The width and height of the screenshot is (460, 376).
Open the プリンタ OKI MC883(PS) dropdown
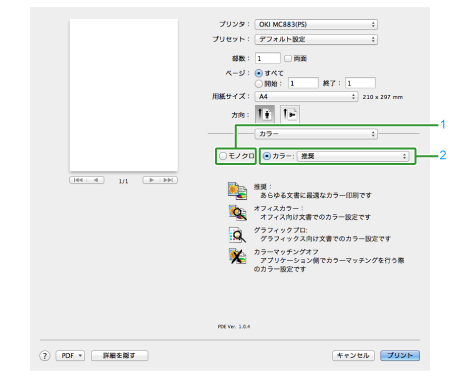point(316,24)
